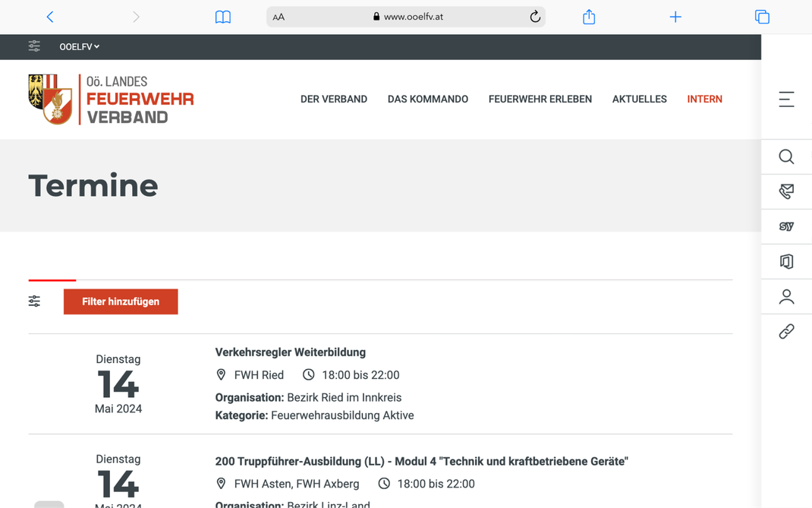
Task: Open the Safari share sheet
Action: coord(589,17)
